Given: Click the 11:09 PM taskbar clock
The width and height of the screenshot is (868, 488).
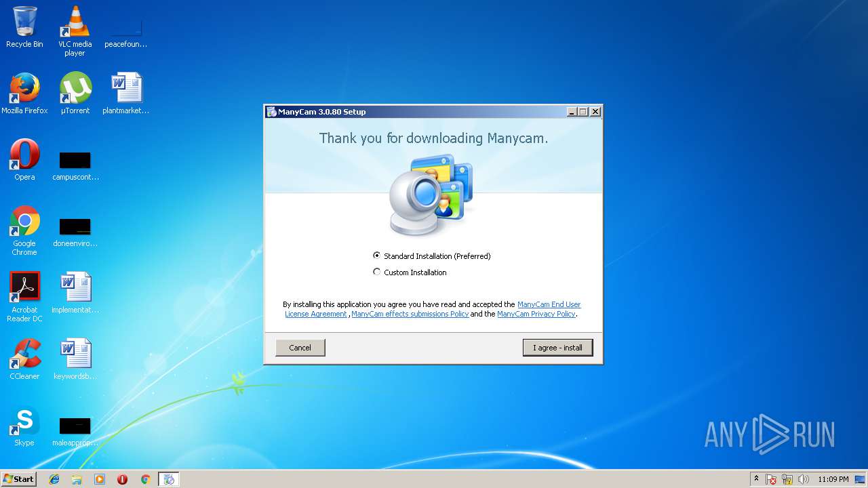Looking at the screenshot, I should (x=833, y=479).
